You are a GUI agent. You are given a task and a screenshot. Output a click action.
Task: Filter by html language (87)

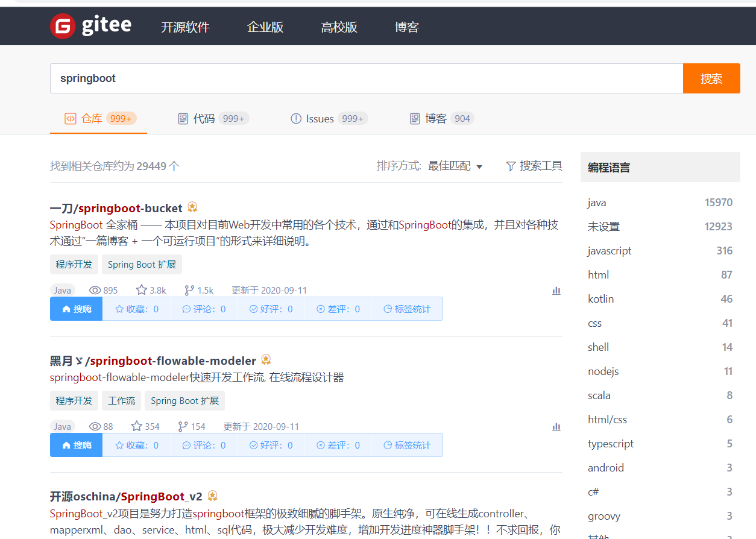(x=660, y=275)
